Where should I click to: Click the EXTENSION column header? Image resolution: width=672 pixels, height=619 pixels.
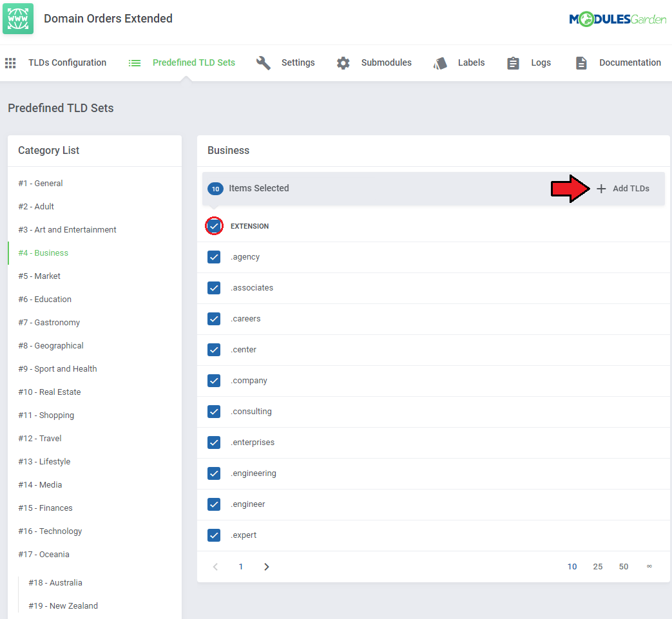point(250,226)
